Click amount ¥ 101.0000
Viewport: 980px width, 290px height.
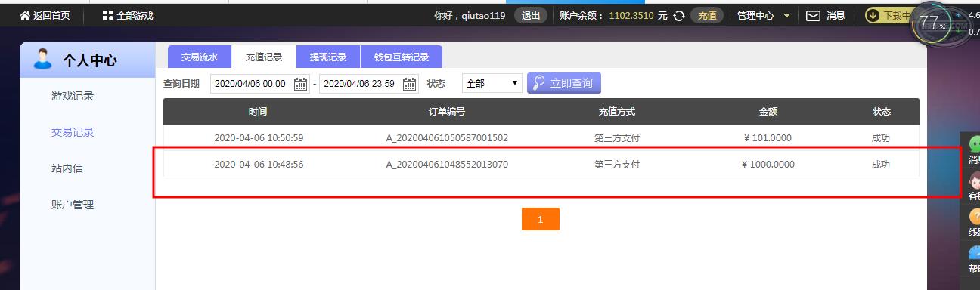pos(768,138)
